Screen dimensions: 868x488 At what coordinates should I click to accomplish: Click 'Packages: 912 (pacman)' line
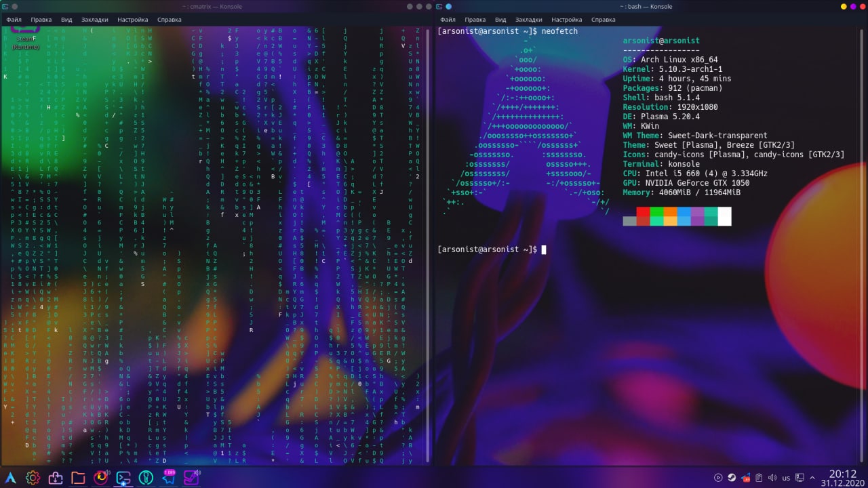pyautogui.click(x=673, y=88)
